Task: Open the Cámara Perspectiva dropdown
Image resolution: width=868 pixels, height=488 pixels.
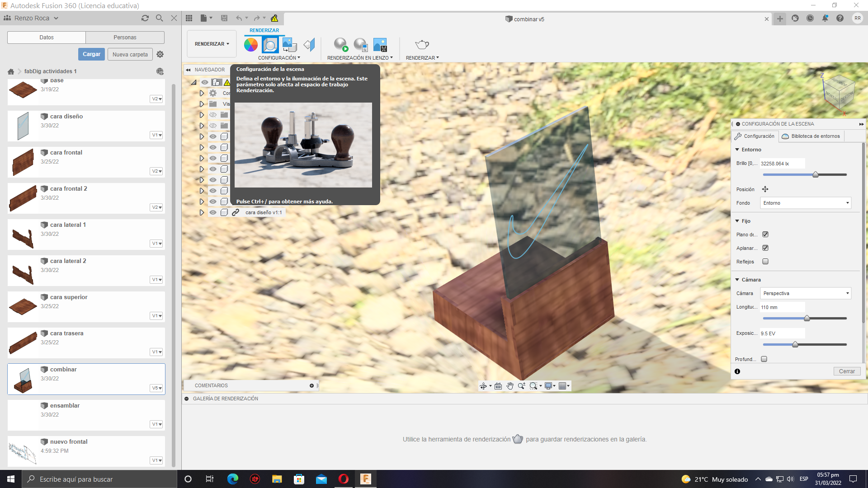Action: click(x=805, y=293)
